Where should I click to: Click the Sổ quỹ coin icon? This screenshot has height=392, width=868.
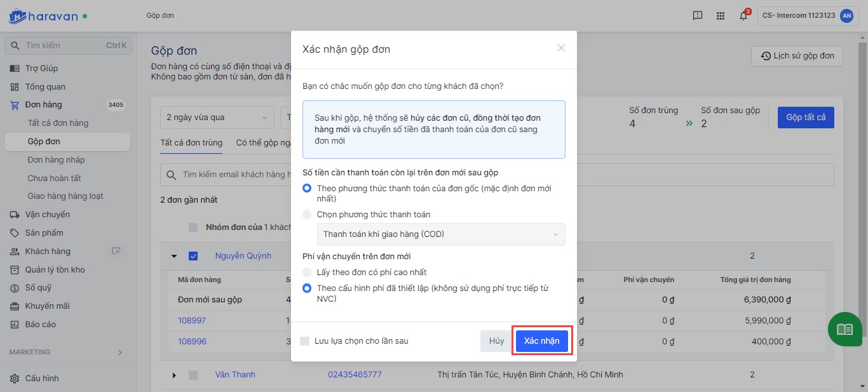(15, 288)
